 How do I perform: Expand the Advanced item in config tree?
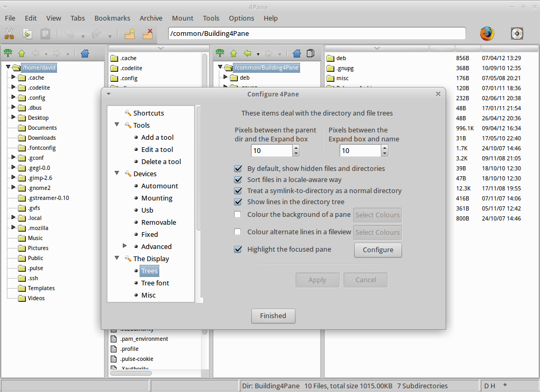(124, 246)
